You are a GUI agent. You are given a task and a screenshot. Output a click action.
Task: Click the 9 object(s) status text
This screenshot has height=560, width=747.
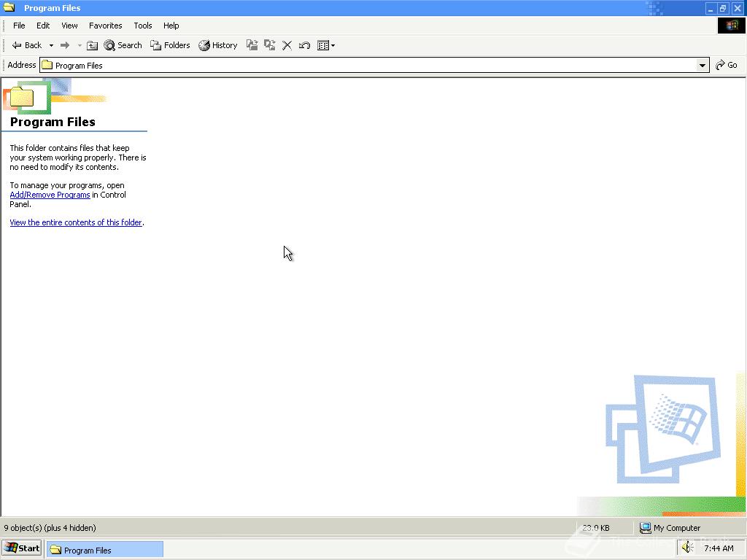pos(50,528)
